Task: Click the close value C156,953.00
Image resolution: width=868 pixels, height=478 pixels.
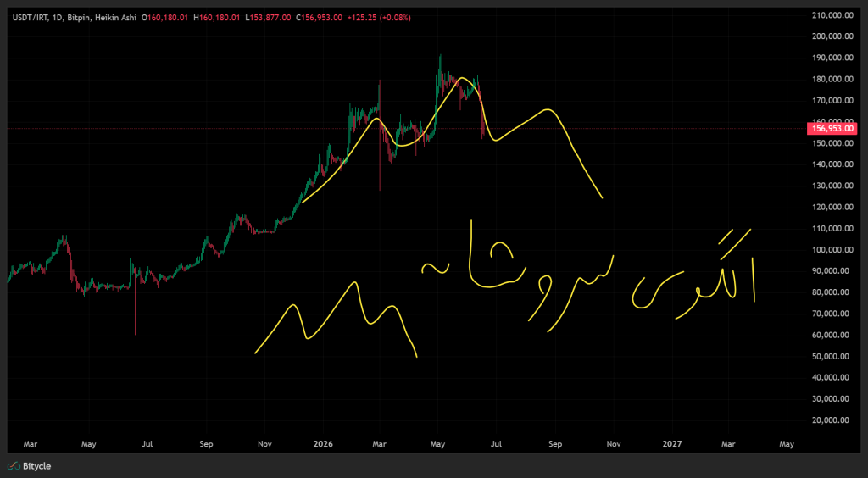Action: click(x=319, y=18)
